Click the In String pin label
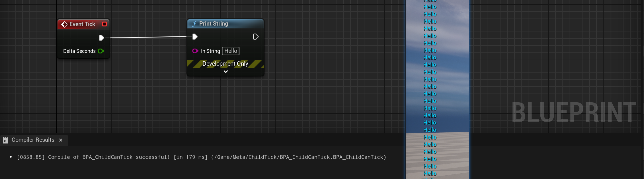644x179 pixels. [x=210, y=51]
